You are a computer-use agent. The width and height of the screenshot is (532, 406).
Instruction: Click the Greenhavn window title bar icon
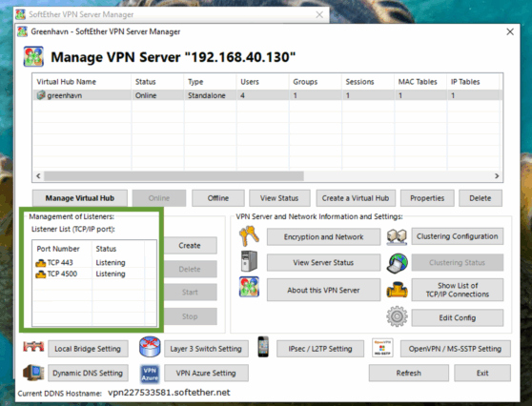coord(22,31)
